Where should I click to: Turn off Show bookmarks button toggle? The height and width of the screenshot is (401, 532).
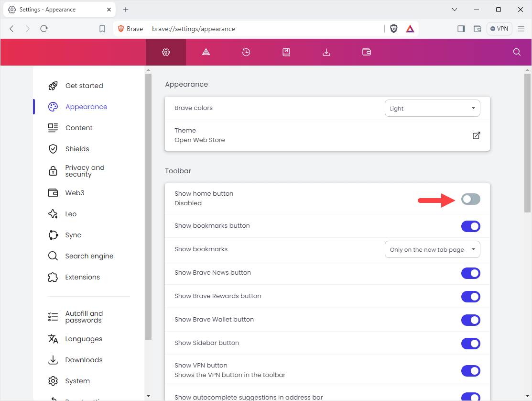471,226
